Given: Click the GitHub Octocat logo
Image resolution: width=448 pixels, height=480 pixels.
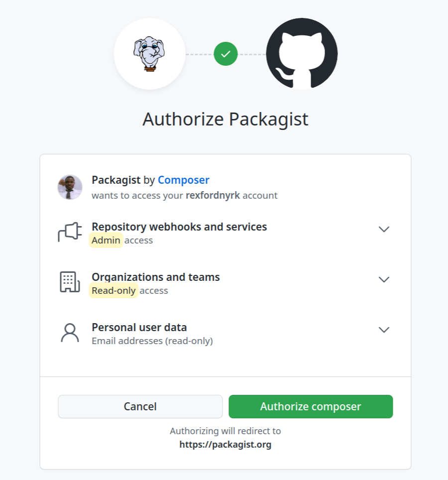Looking at the screenshot, I should (302, 54).
